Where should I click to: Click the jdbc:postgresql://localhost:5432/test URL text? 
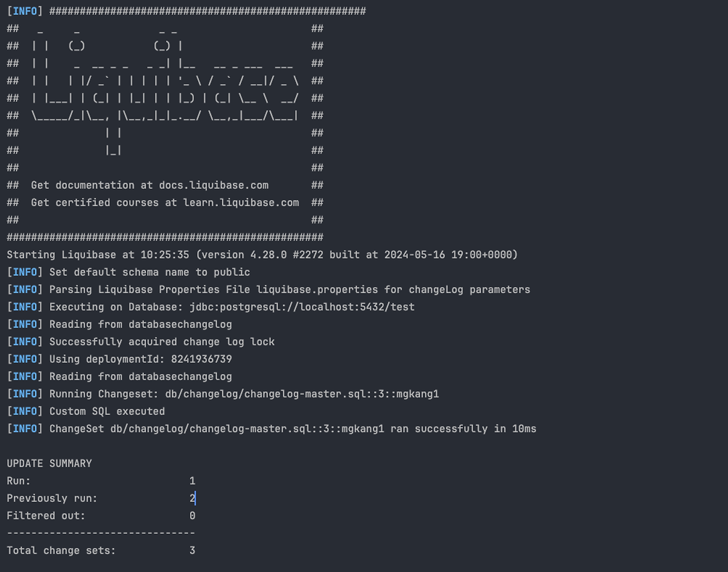(302, 307)
